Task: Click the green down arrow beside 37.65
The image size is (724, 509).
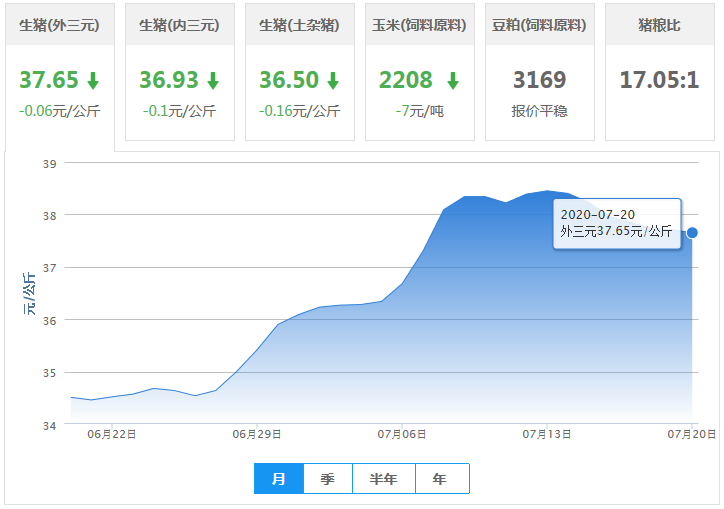Action: [93, 81]
